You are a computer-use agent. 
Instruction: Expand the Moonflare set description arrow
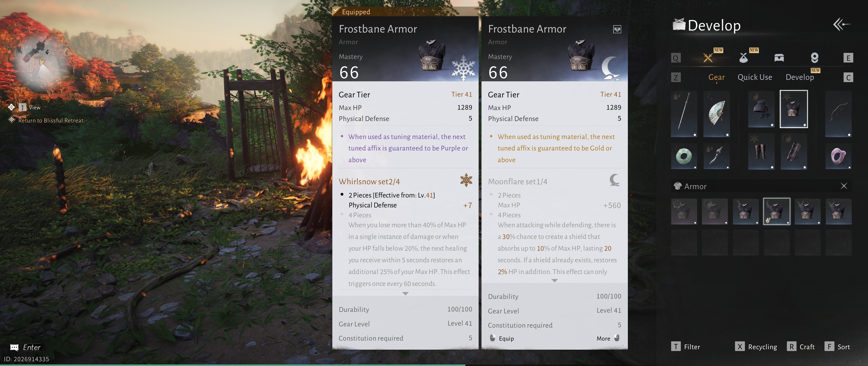[555, 281]
